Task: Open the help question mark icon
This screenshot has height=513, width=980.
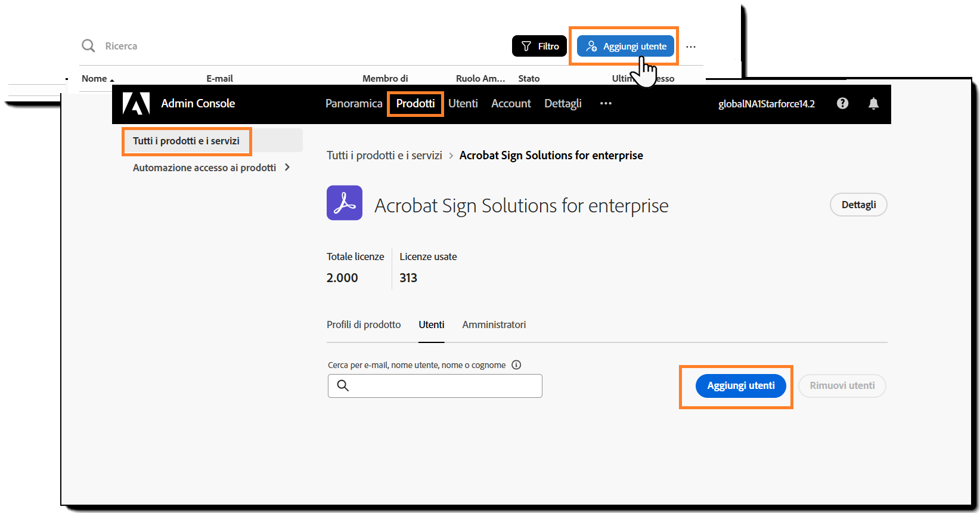Action: [842, 103]
